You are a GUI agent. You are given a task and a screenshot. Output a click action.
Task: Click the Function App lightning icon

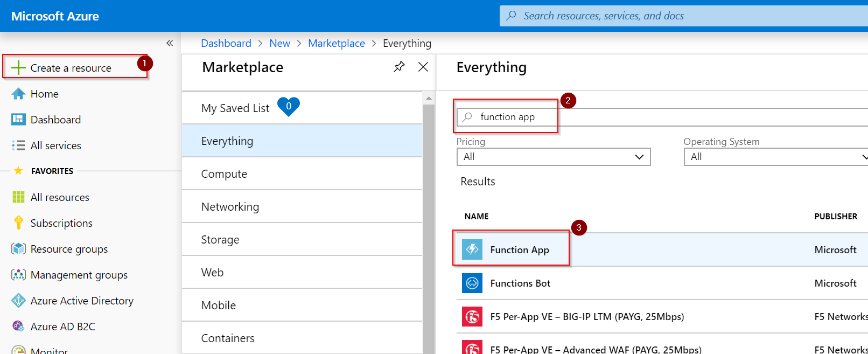click(472, 249)
